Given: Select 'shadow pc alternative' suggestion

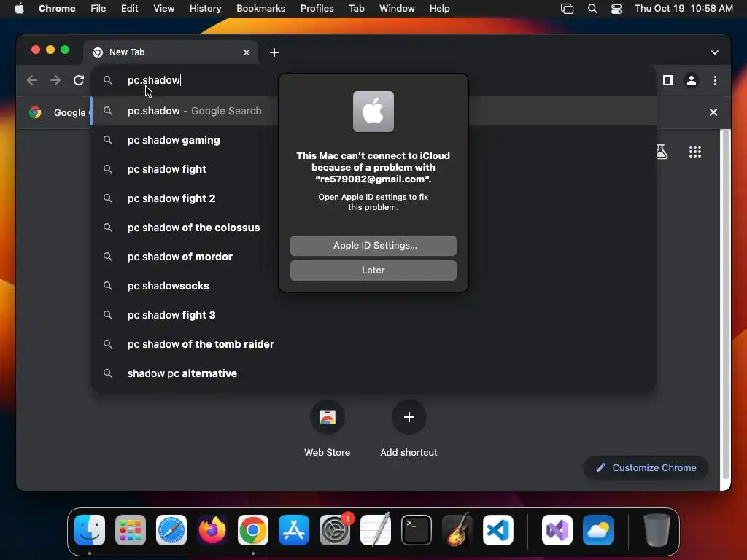Looking at the screenshot, I should pos(373,373).
